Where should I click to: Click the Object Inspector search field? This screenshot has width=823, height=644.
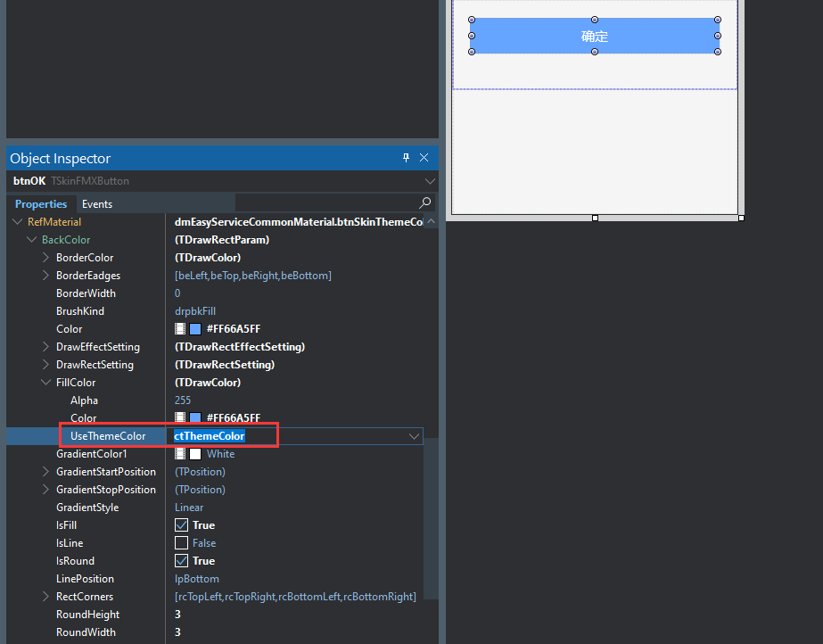(x=326, y=202)
